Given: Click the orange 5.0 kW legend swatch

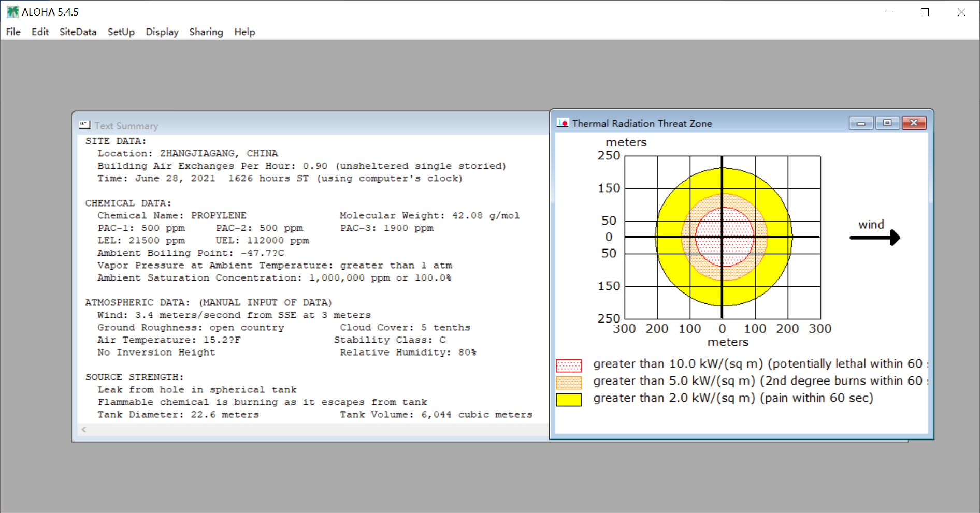Looking at the screenshot, I should coord(569,383).
